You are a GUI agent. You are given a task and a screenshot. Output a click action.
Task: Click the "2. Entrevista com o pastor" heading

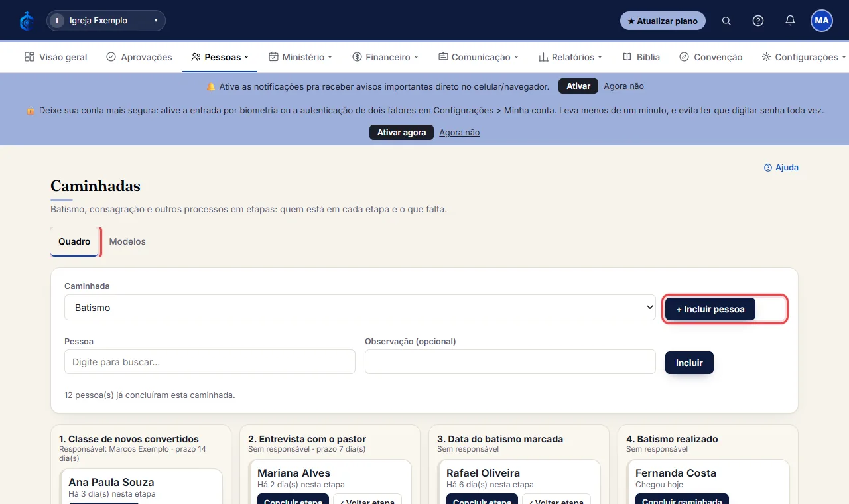(307, 439)
